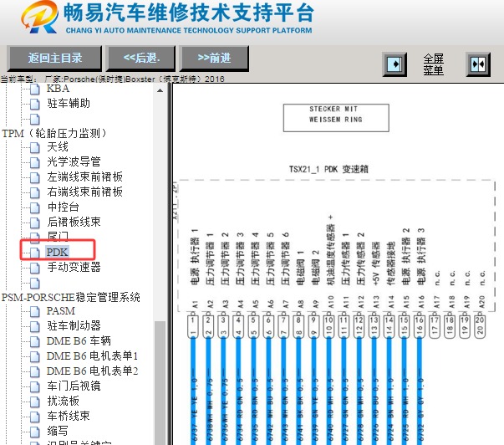Screen dimensions: 504x445
Task: Open the PASM tree item
Action: coord(61,311)
